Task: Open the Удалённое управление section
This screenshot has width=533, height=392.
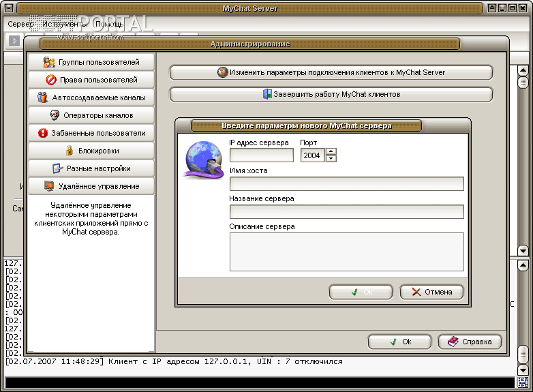Action: point(91,186)
